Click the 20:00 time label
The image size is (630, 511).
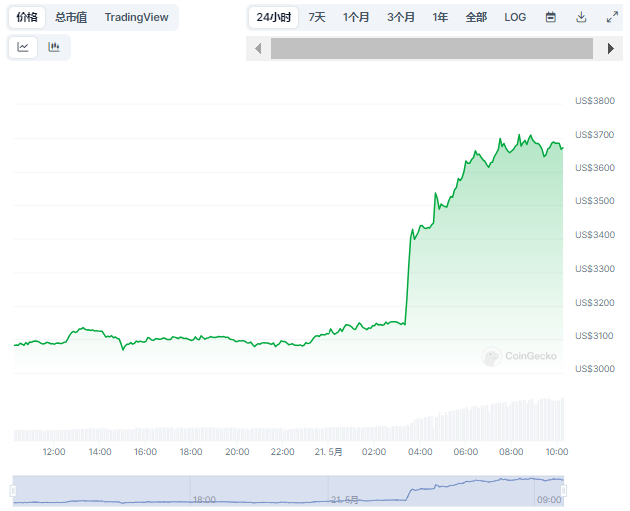point(237,452)
